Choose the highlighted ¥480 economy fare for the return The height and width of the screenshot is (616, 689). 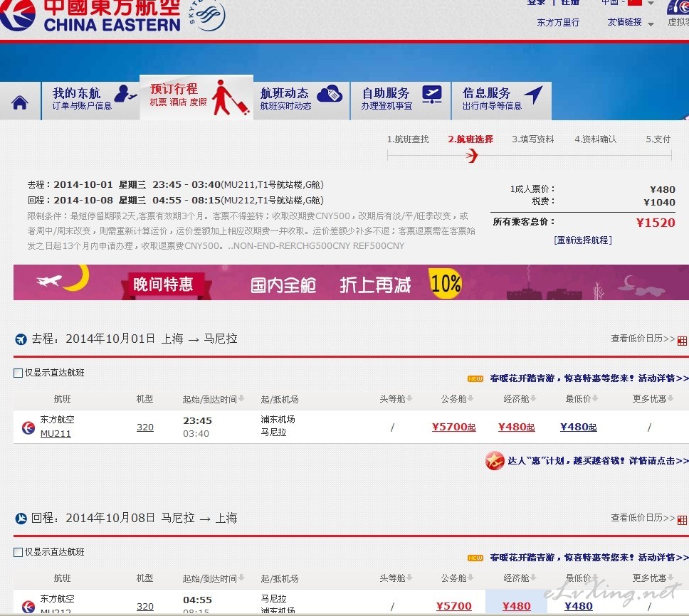[x=516, y=606]
